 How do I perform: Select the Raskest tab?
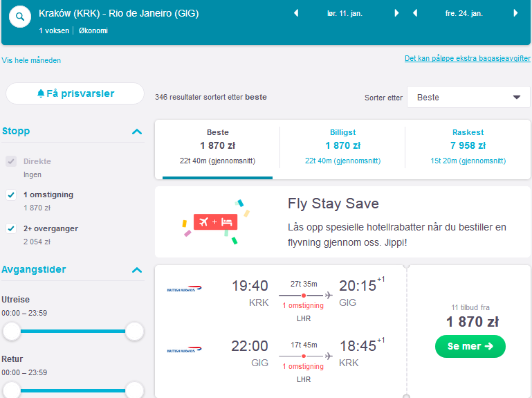click(468, 147)
